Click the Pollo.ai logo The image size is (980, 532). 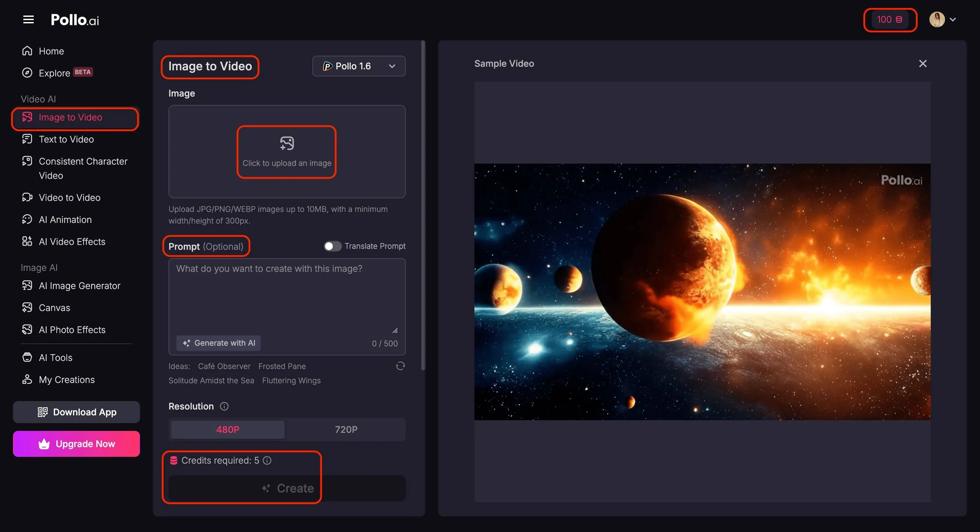tap(75, 20)
